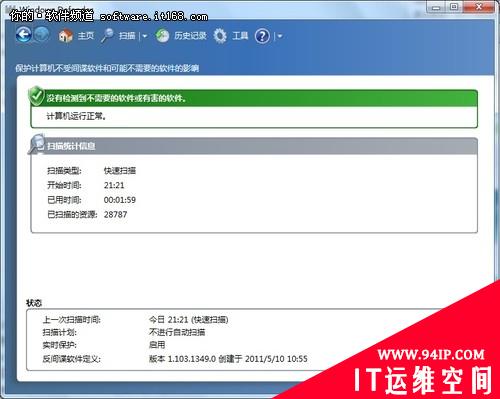Image resolution: width=500 pixels, height=399 pixels.
Task: Select the scanned resources count 28787
Action: click(x=115, y=214)
